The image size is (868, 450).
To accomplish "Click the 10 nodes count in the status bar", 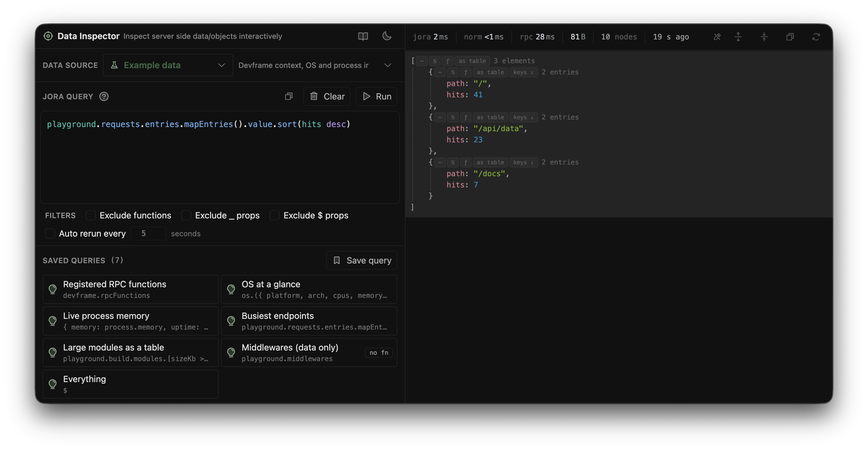I will pos(619,37).
